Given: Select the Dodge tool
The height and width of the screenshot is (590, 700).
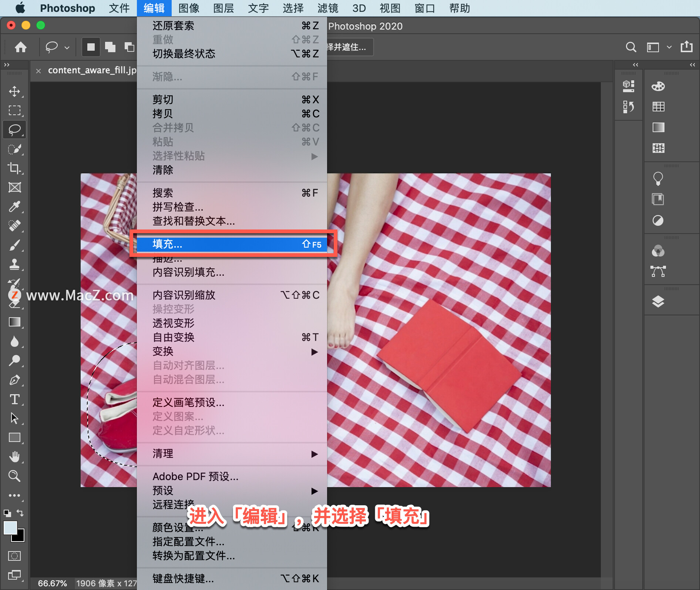Looking at the screenshot, I should tap(14, 361).
